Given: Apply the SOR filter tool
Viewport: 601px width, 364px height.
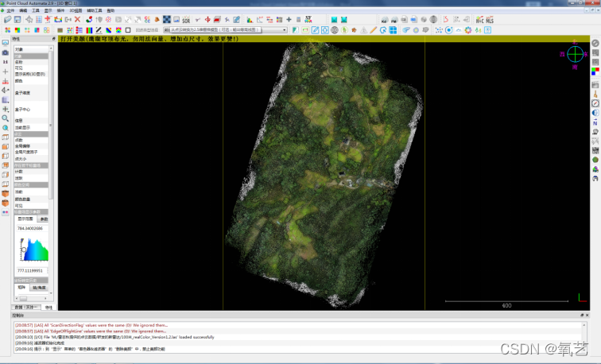Looking at the screenshot, I should tap(186, 20).
